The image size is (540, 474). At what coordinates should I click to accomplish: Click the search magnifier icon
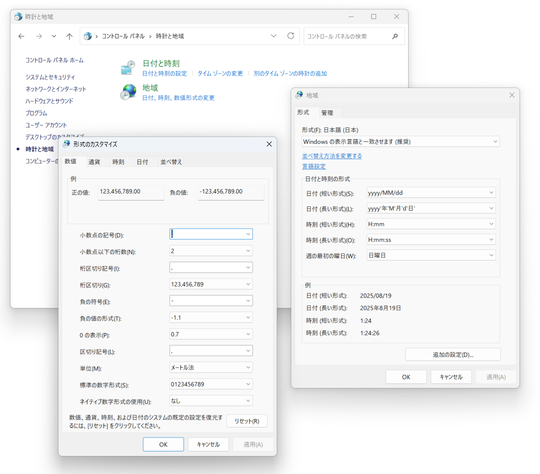(x=395, y=36)
